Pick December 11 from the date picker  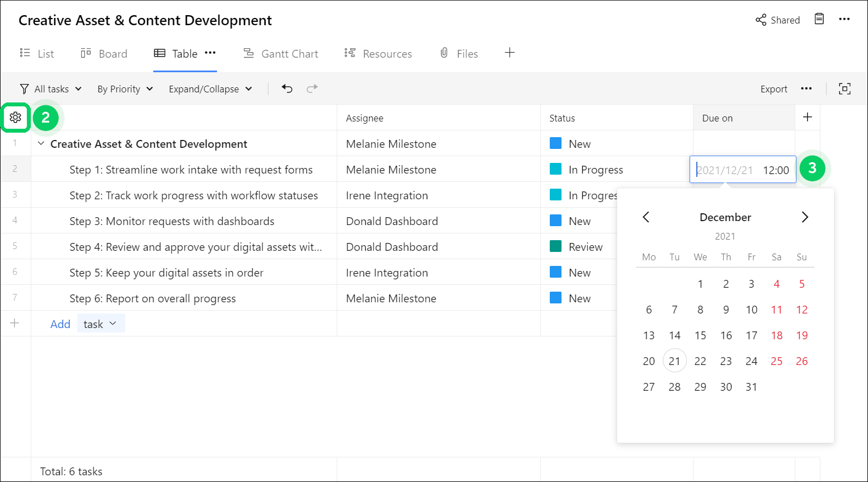click(776, 309)
